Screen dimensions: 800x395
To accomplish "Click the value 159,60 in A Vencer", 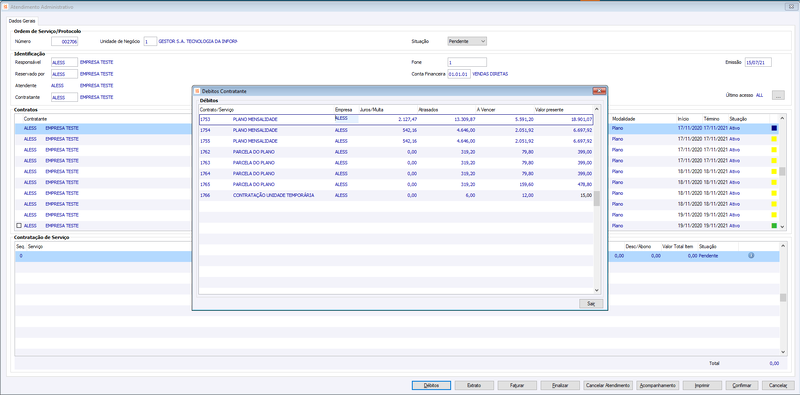I will (527, 184).
